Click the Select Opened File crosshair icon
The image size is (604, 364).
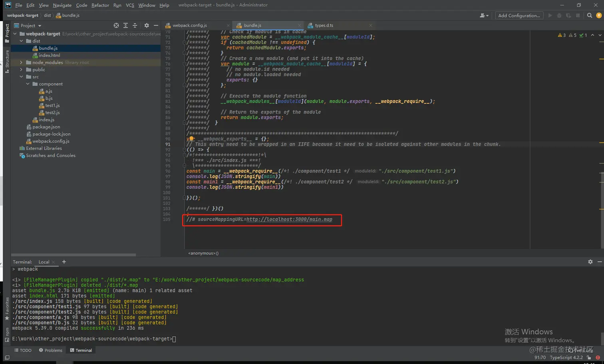click(x=116, y=26)
